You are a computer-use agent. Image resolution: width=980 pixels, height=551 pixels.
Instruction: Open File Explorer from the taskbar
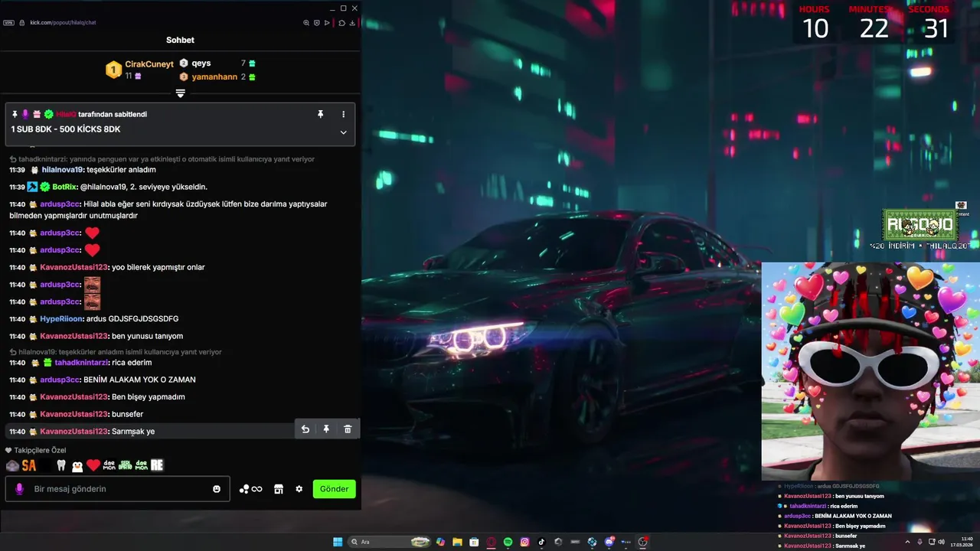[457, 542]
